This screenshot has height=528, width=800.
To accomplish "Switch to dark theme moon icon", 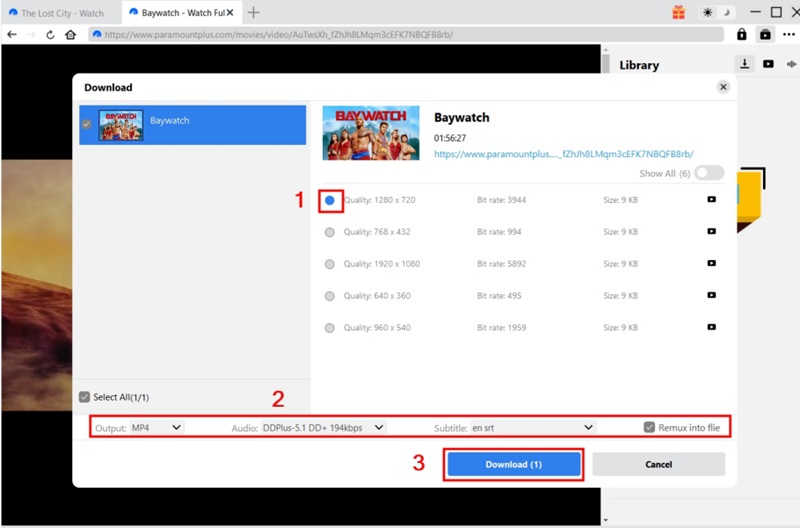I will coord(726,13).
